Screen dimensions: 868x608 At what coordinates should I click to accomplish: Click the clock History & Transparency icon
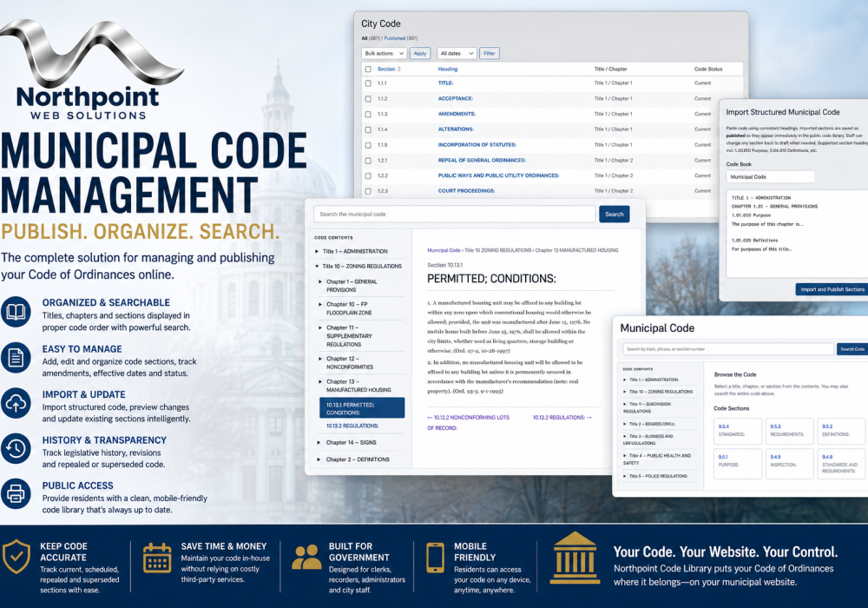pyautogui.click(x=16, y=448)
